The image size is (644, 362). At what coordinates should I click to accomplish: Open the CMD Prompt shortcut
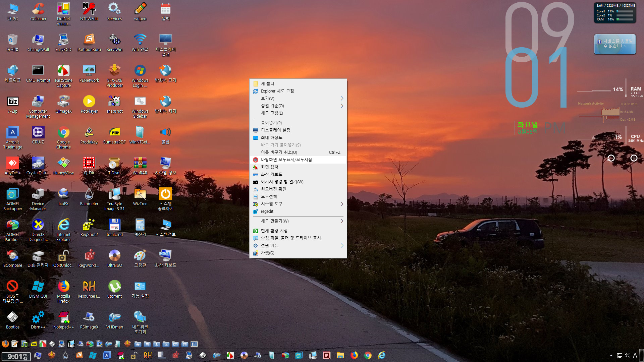click(38, 73)
